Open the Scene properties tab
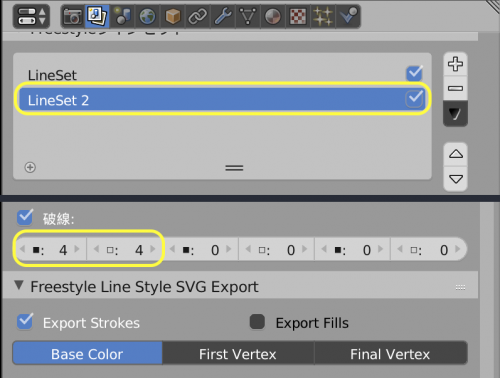The width and height of the screenshot is (500, 378). (122, 16)
